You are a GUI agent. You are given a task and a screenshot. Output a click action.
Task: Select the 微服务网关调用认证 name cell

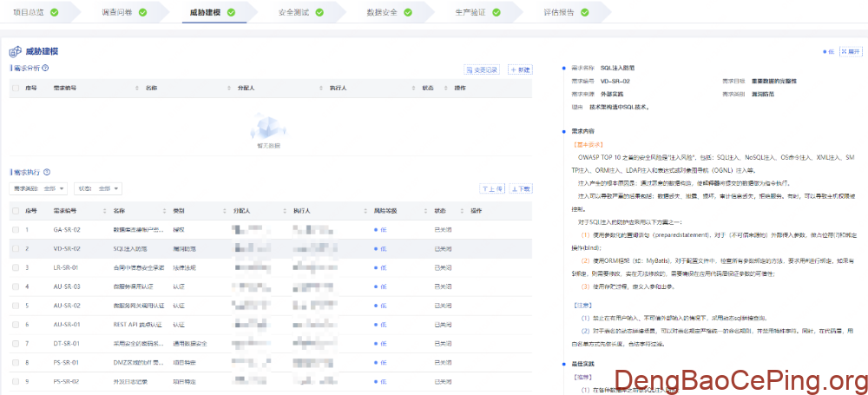coord(138,306)
